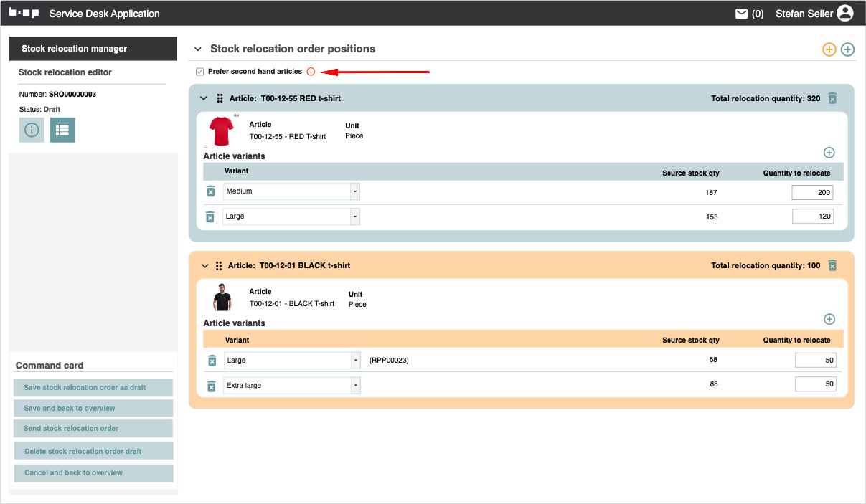Toggle Prefer second hand articles checkbox
866x504 pixels.
click(199, 72)
